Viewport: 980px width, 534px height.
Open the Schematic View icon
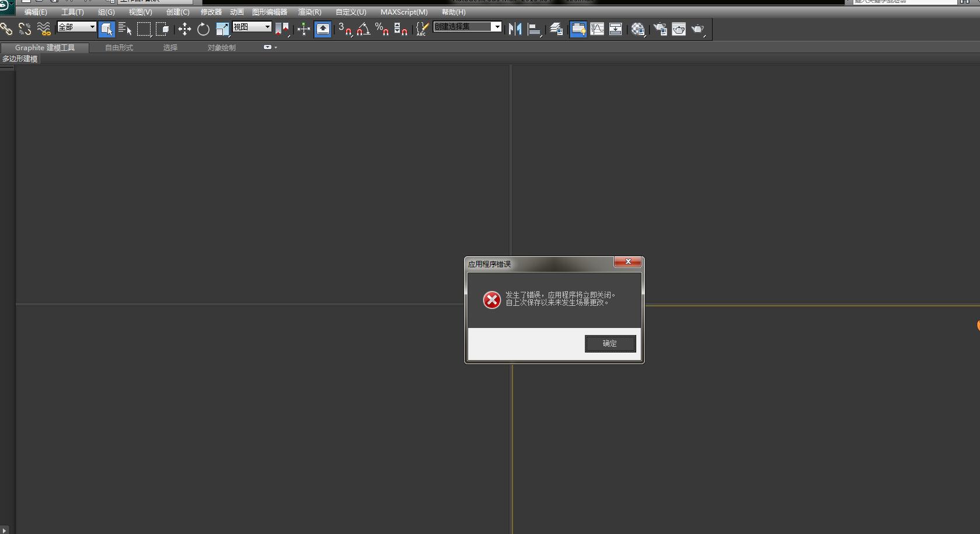click(x=616, y=29)
